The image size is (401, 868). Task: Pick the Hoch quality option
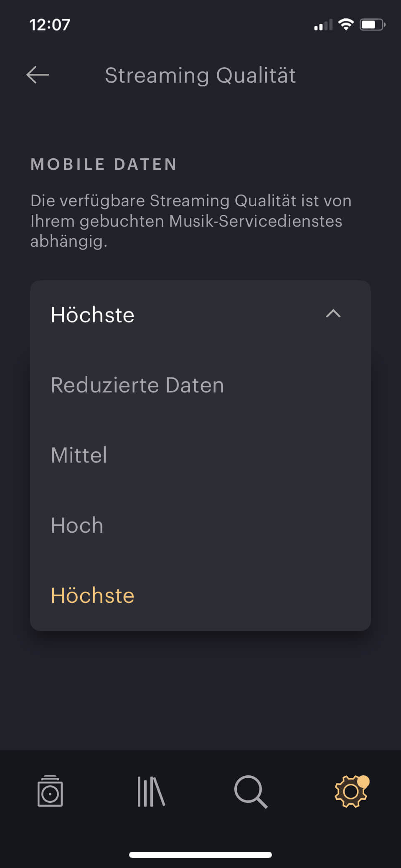[77, 525]
